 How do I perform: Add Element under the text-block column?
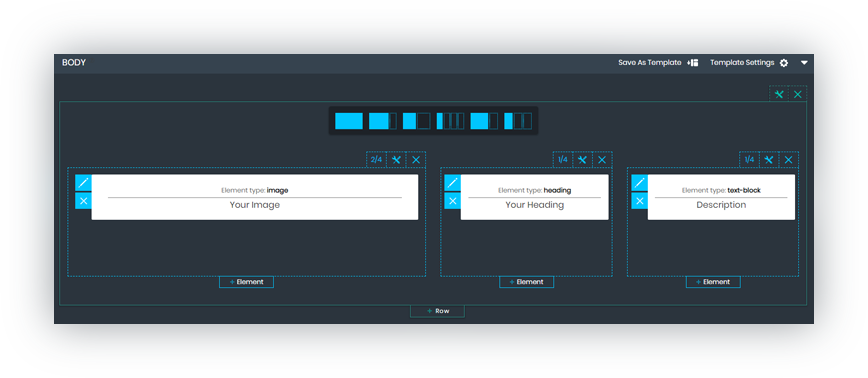(x=713, y=282)
